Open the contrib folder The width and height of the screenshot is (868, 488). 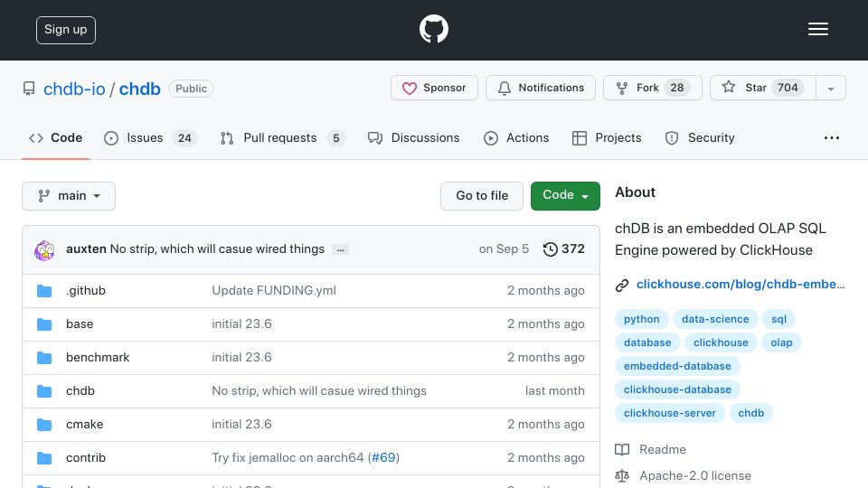pyautogui.click(x=86, y=457)
